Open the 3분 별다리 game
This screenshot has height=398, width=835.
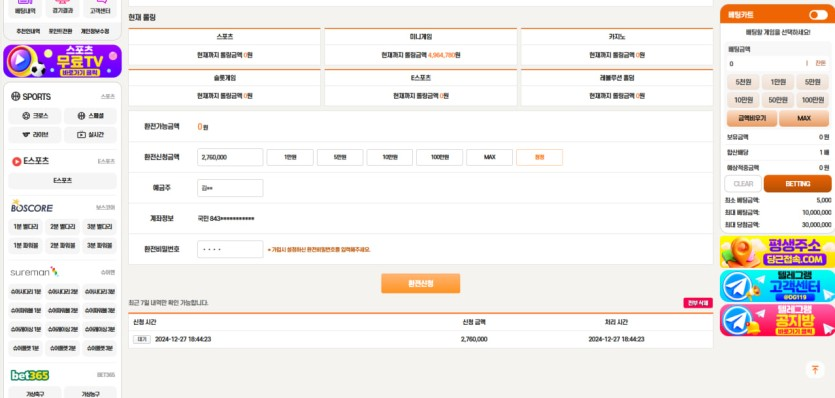(99, 227)
